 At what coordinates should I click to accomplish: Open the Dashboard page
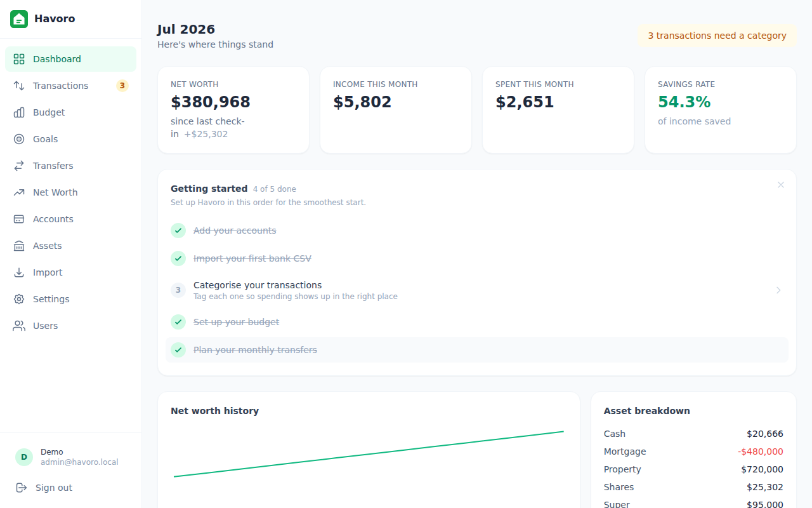[70, 59]
